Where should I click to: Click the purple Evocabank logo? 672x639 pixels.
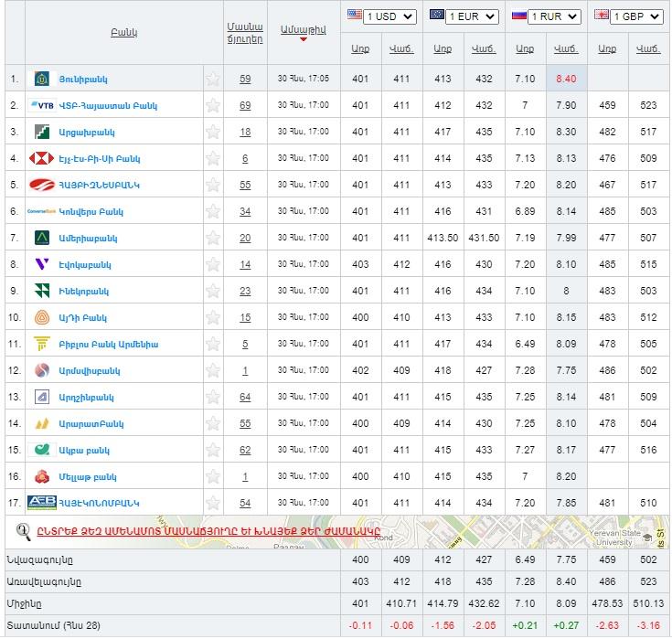[x=42, y=264]
